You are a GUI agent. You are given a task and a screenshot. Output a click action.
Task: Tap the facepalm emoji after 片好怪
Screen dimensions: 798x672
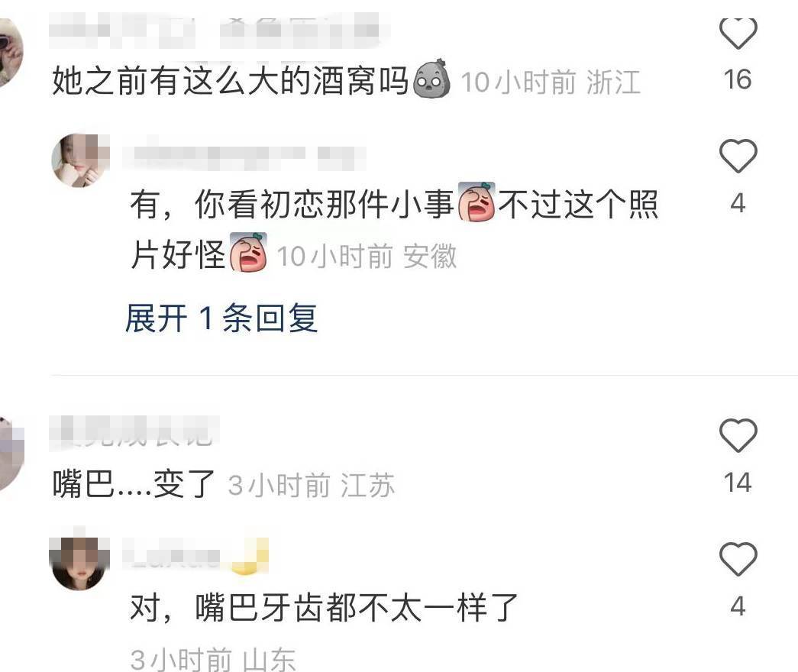[x=248, y=252]
